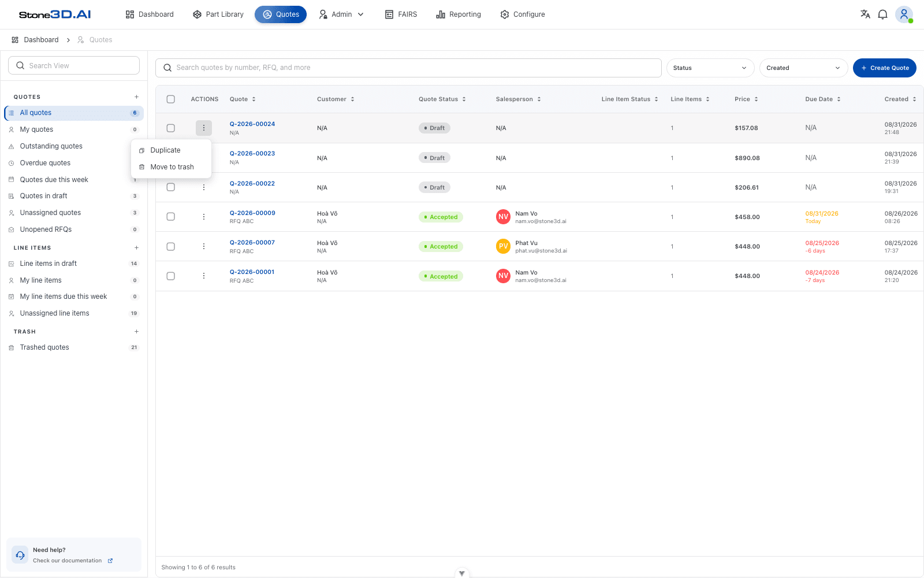Open the user profile avatar menu

(x=904, y=14)
